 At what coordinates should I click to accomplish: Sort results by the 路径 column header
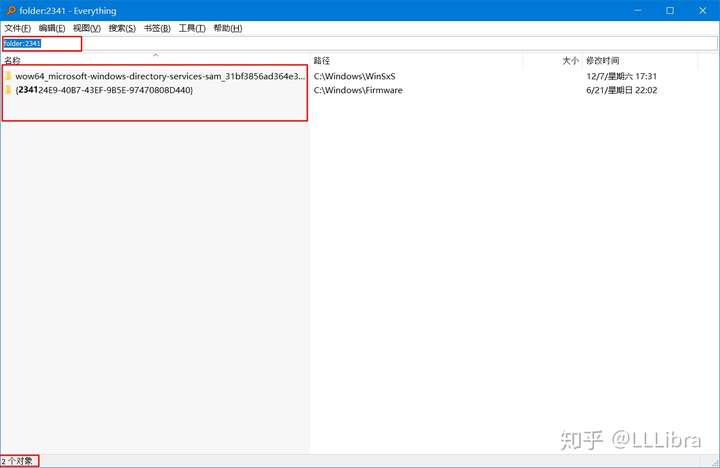tap(416, 61)
